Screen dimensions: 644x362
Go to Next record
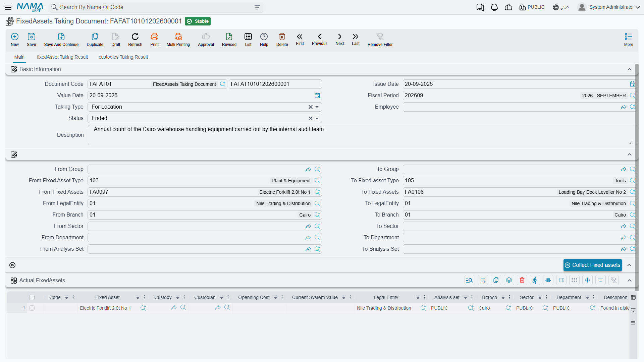pyautogui.click(x=340, y=39)
